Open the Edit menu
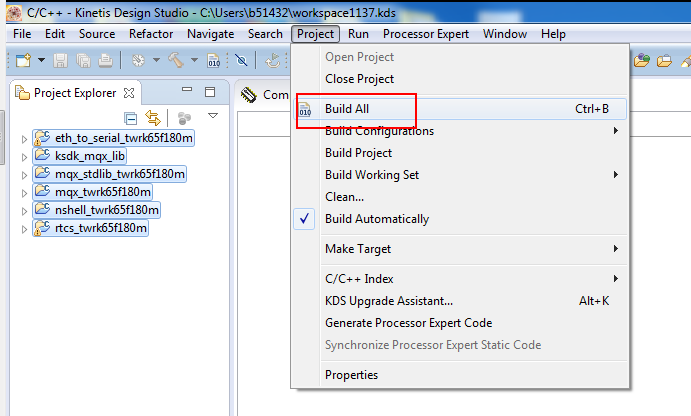 point(55,34)
